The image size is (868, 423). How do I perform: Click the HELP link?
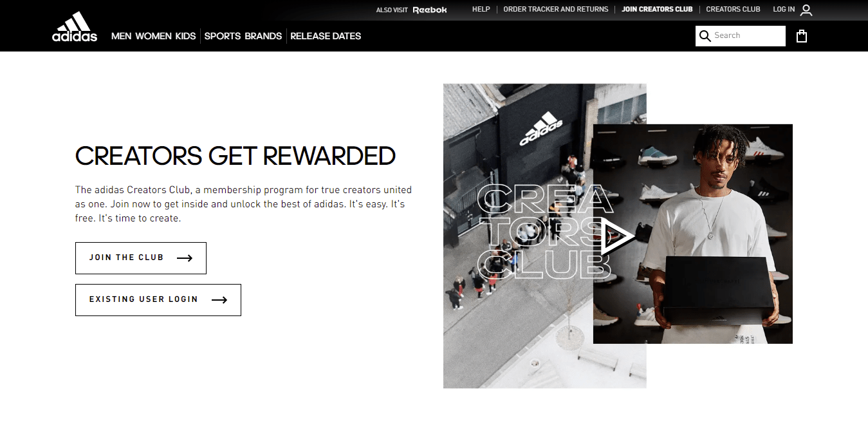(481, 10)
